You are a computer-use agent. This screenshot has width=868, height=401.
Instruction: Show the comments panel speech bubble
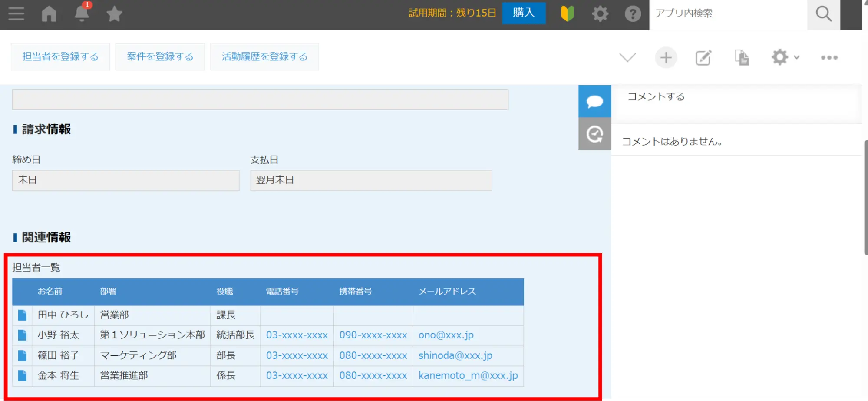[x=594, y=101]
